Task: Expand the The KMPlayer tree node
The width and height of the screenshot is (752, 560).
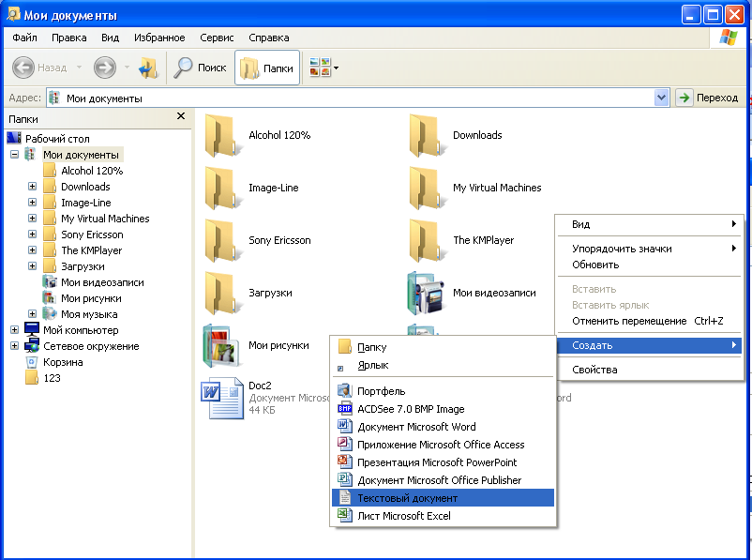Action: coord(32,250)
